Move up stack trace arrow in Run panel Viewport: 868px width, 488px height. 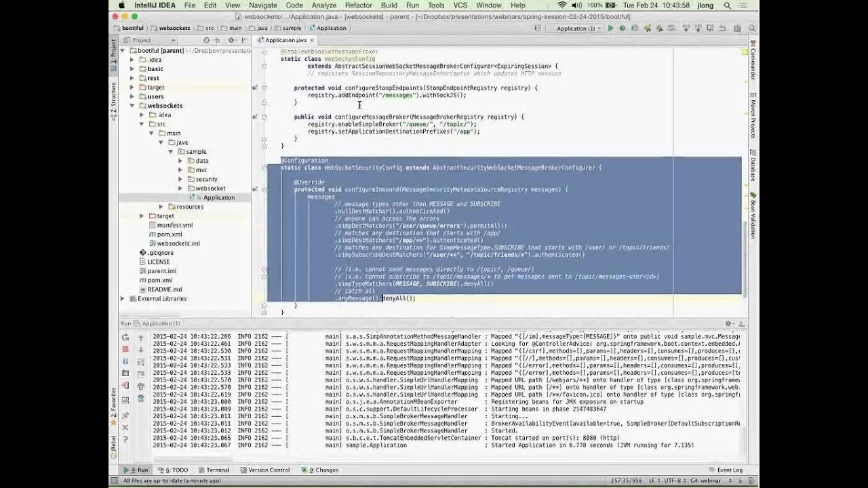tap(141, 338)
